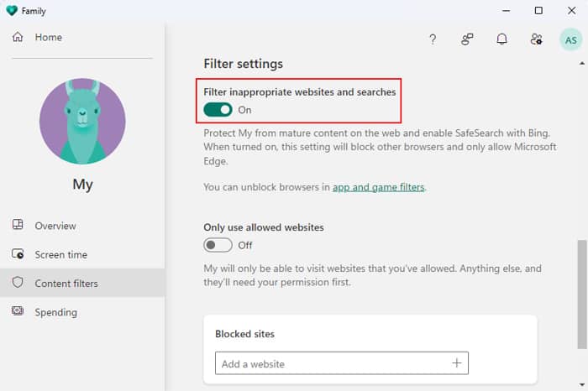Click the llama profile picture
Viewport: 588px width, 391px height.
coord(82,121)
